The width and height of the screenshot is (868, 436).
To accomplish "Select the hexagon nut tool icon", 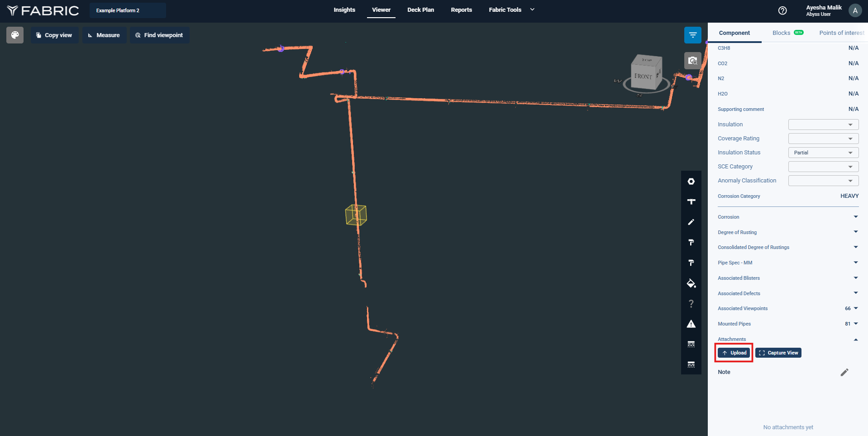I will (691, 182).
